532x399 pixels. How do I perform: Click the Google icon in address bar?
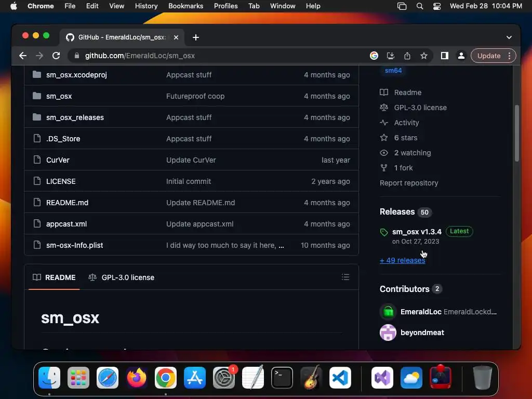coord(374,56)
